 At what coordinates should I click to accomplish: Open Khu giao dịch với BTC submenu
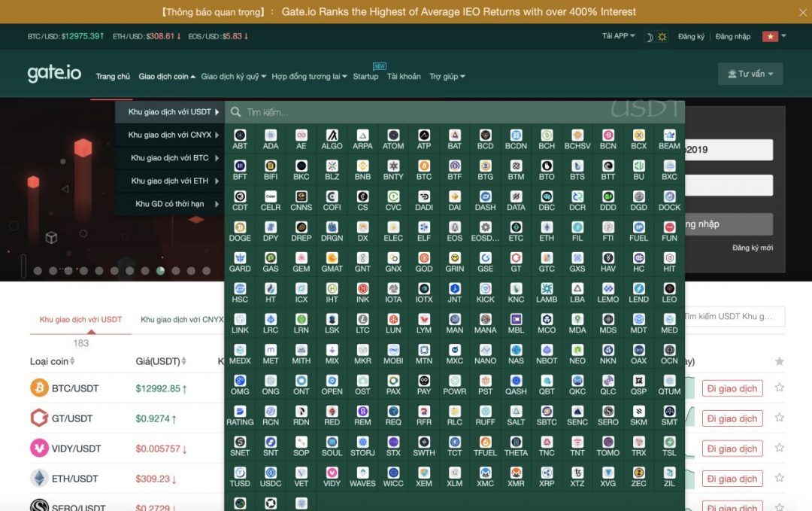pyautogui.click(x=170, y=157)
